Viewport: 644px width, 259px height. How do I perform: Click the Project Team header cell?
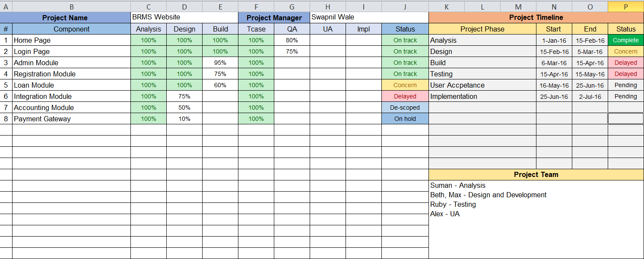(536, 174)
